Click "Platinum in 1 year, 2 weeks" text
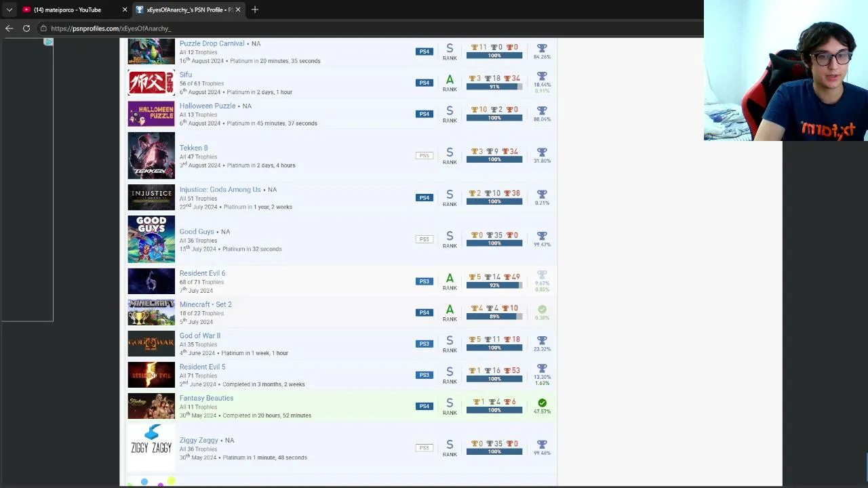Image resolution: width=868 pixels, height=488 pixels. [x=258, y=207]
